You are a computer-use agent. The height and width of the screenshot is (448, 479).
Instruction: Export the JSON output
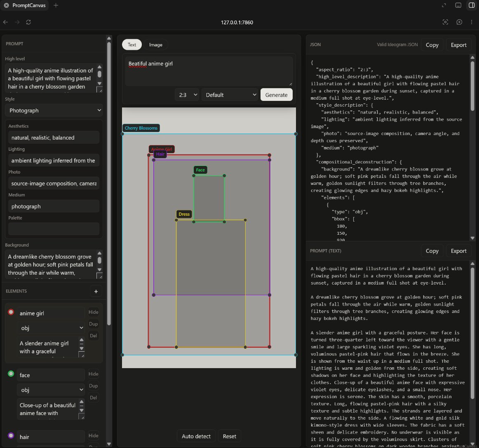458,45
